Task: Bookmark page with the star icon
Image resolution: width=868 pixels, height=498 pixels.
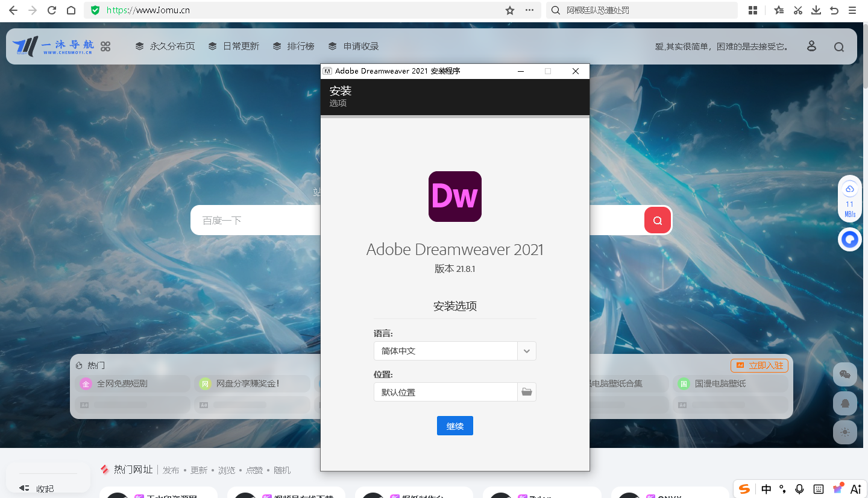Action: (x=510, y=10)
